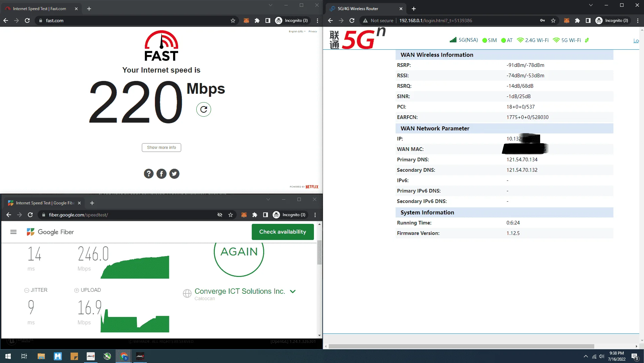Open a new tab in the Google Fiber window
The image size is (644, 363).
coord(92,203)
